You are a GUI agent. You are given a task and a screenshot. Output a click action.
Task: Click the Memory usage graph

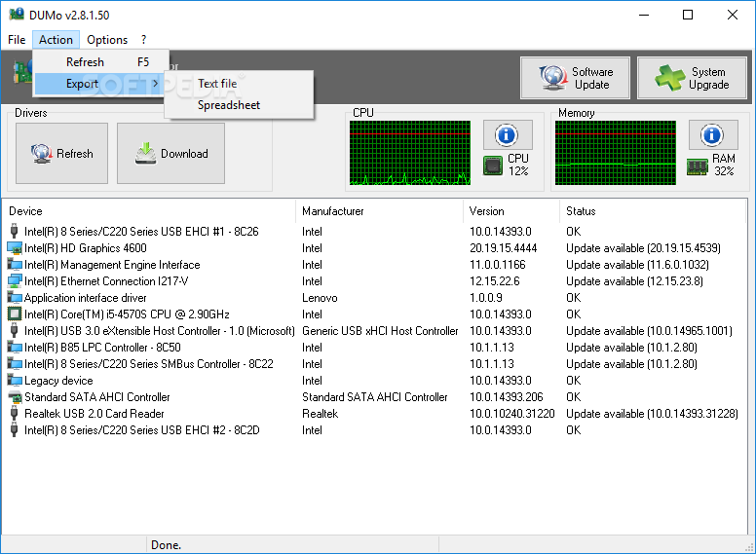615,153
